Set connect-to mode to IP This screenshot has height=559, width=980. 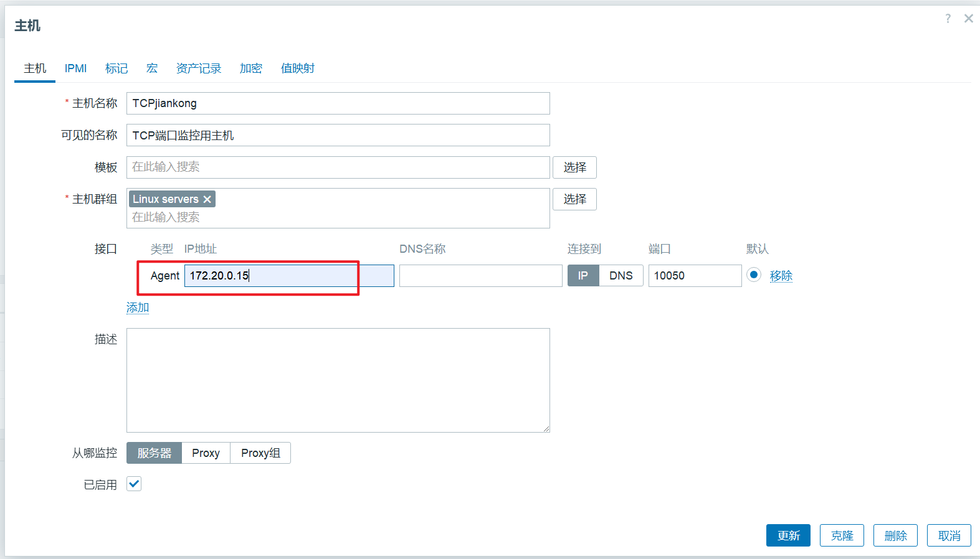tap(583, 276)
